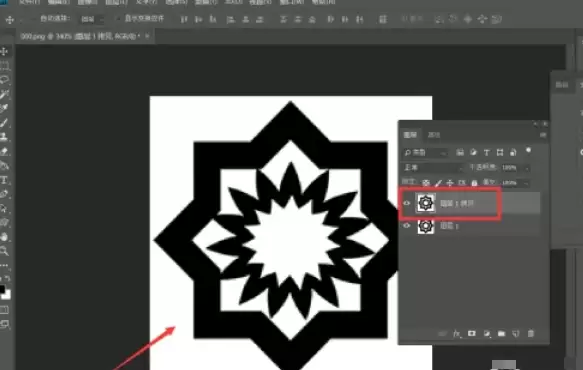Select the Lasso tool
Image resolution: width=583 pixels, height=370 pixels.
(4, 80)
